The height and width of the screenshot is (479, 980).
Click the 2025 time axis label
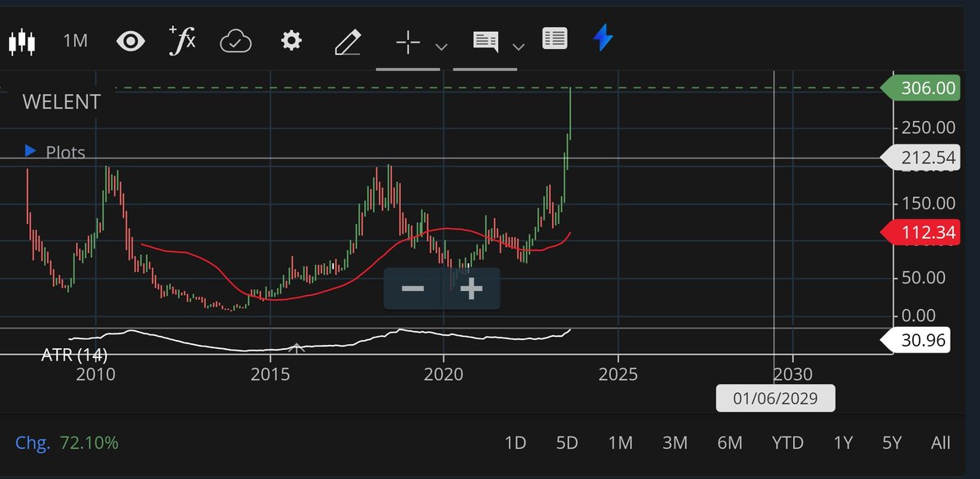click(x=618, y=374)
